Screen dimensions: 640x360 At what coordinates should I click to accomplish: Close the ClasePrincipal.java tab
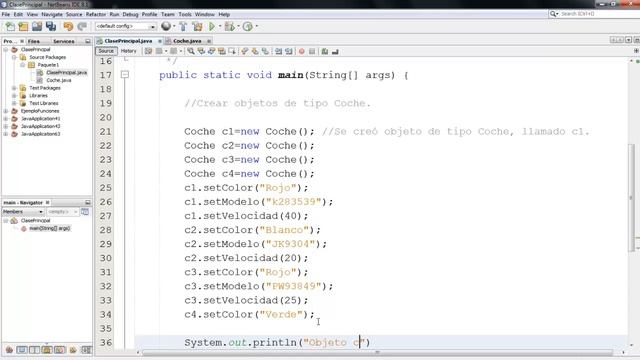coord(160,41)
